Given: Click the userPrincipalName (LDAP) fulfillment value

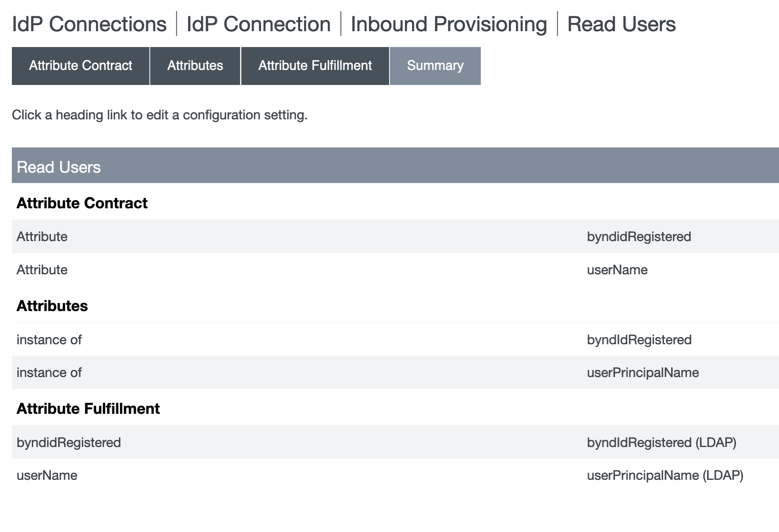Looking at the screenshot, I should (x=665, y=475).
